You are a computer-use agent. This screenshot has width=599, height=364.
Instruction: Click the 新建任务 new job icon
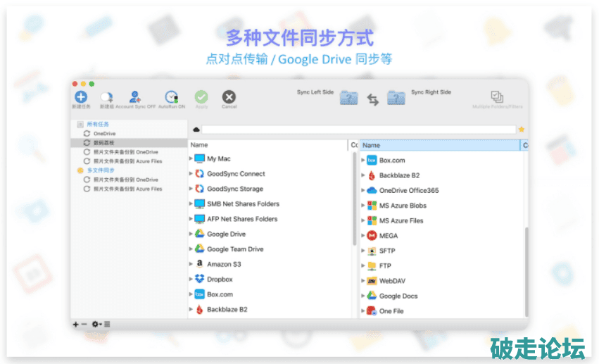81,97
